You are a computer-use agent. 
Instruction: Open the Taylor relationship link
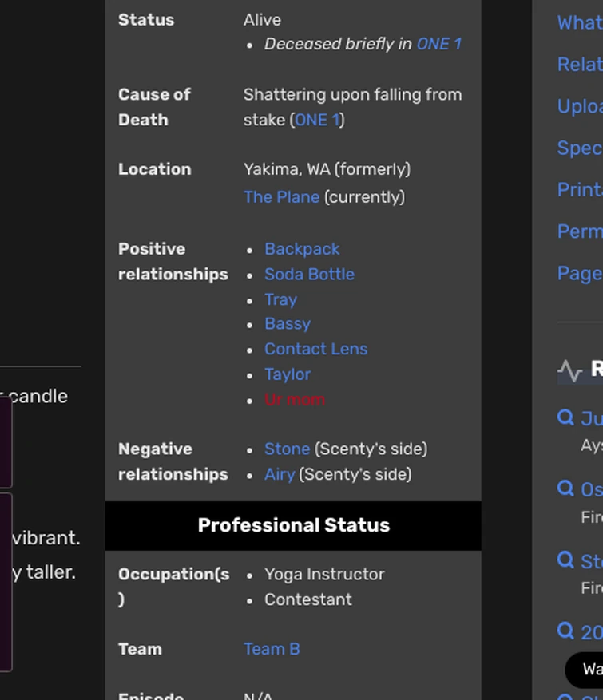pyautogui.click(x=288, y=374)
